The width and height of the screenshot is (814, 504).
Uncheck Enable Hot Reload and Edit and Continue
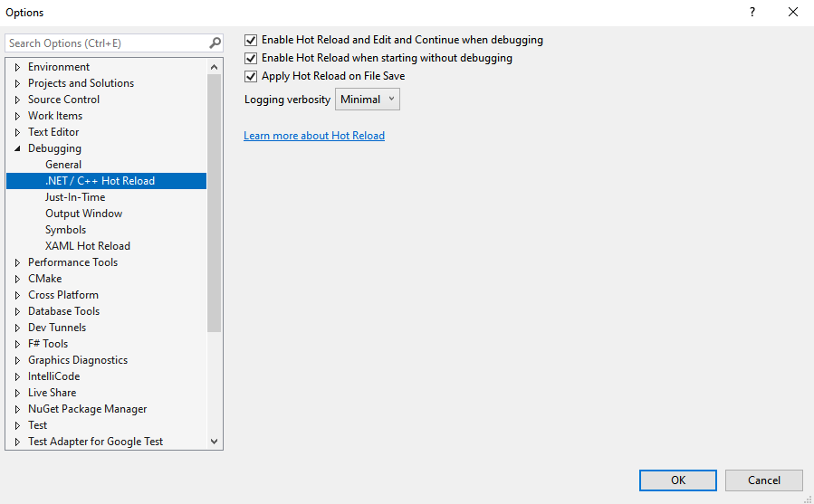(x=252, y=40)
